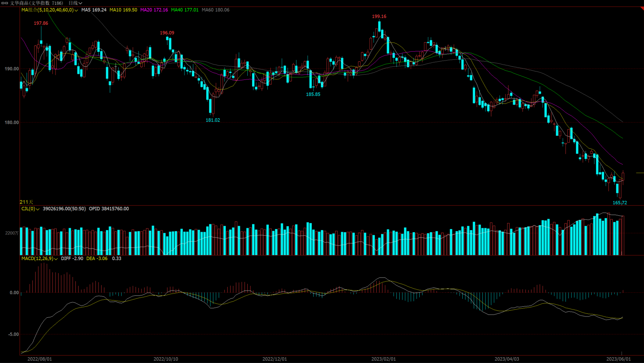Click the 190.00 price axis label

click(12, 69)
